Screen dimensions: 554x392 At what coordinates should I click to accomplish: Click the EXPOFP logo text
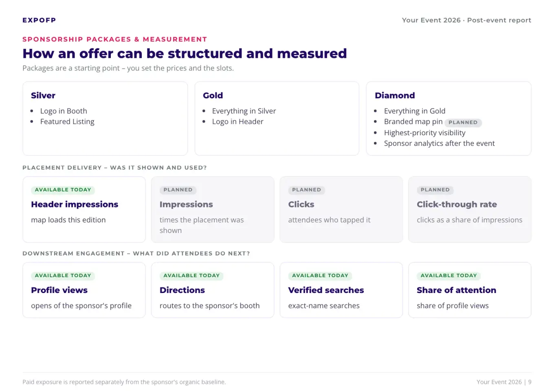pyautogui.click(x=39, y=20)
